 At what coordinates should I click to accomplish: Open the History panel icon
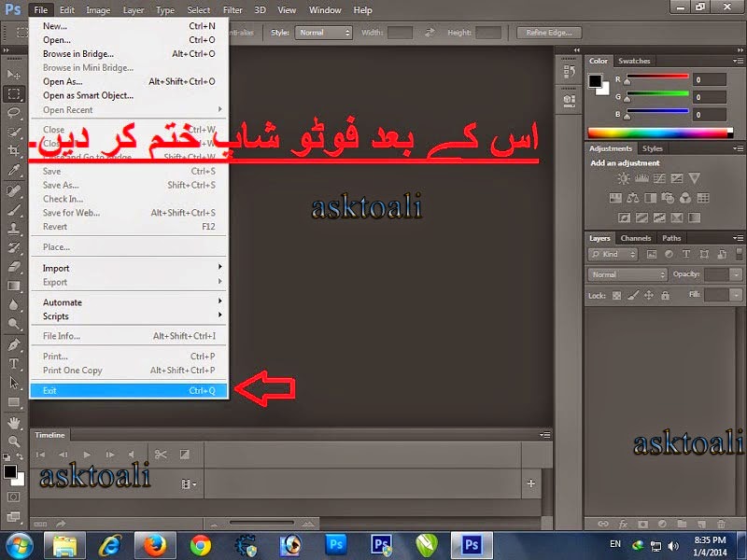pos(569,72)
